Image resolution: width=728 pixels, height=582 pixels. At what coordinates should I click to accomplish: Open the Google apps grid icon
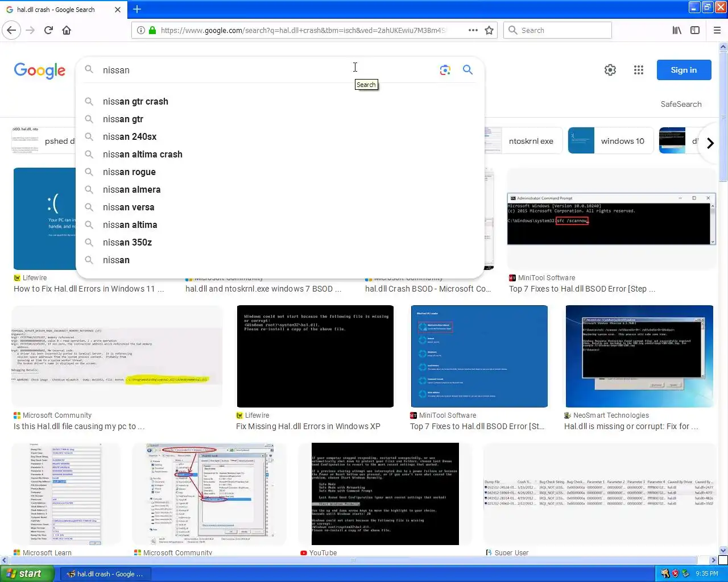point(639,70)
